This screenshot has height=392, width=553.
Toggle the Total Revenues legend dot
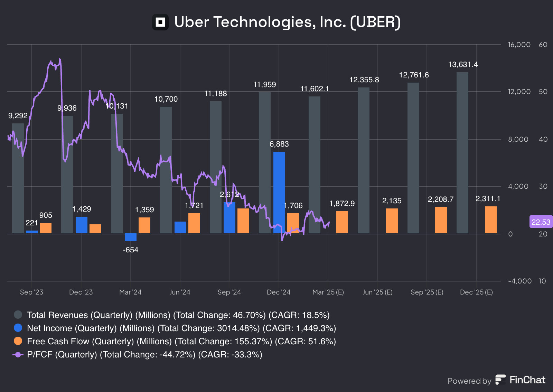pos(18,315)
